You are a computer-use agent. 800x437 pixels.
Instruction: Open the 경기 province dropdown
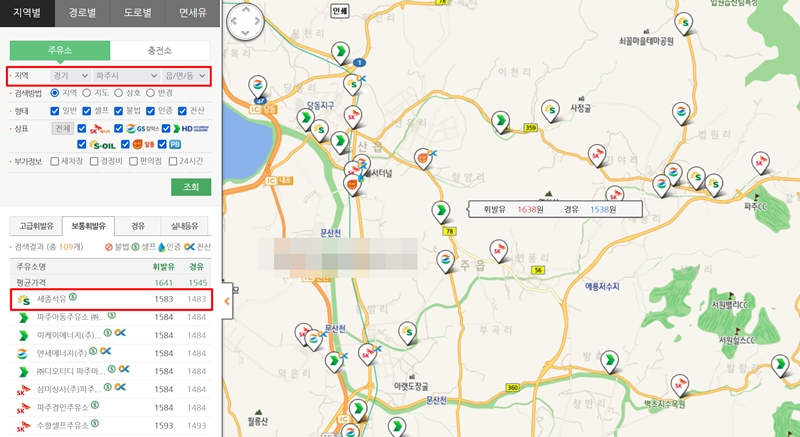(x=70, y=75)
